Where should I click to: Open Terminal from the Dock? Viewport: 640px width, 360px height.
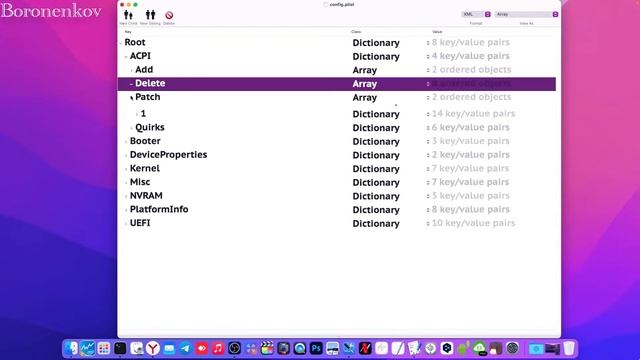click(x=120, y=348)
